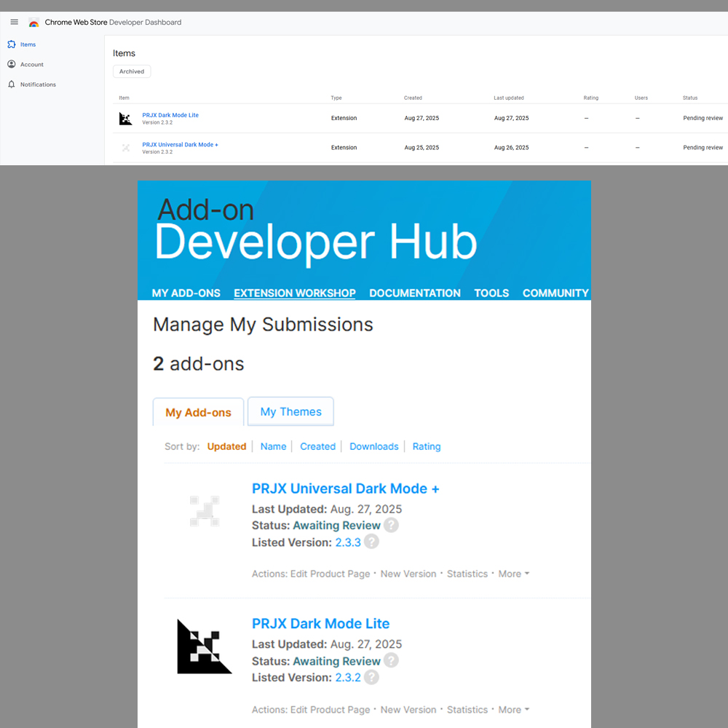Click the Type column header
Viewport: 728px width, 728px height.
tap(336, 98)
